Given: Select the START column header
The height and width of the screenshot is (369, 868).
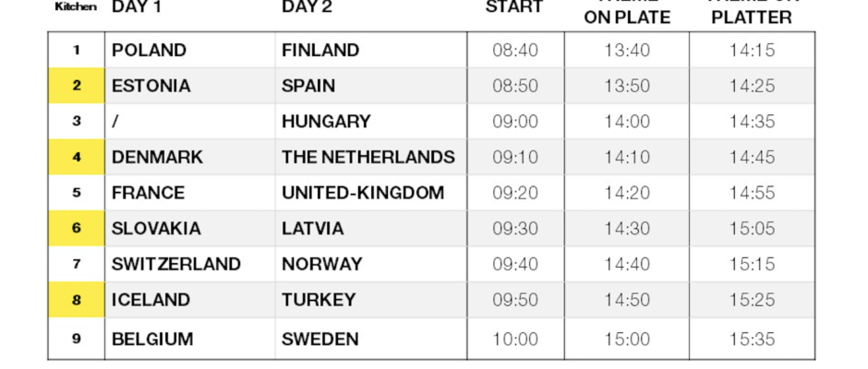Looking at the screenshot, I should tap(514, 7).
